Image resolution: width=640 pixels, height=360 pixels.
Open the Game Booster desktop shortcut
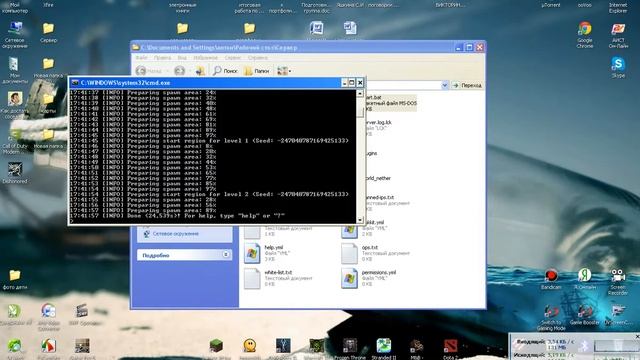[x=584, y=314]
